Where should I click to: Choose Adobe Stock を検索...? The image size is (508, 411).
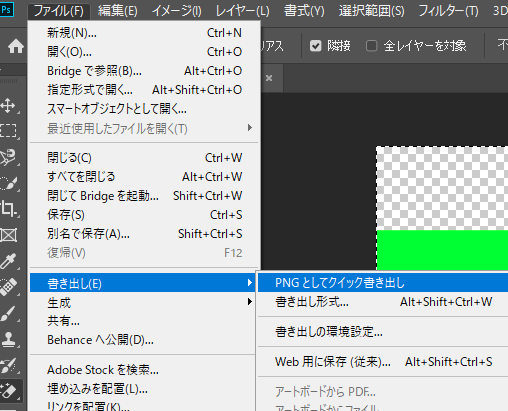[143, 370]
